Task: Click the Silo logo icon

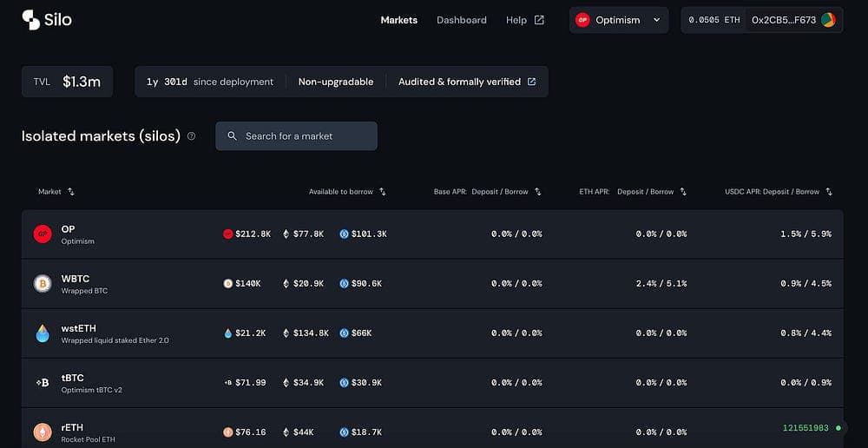Action: coord(31,20)
